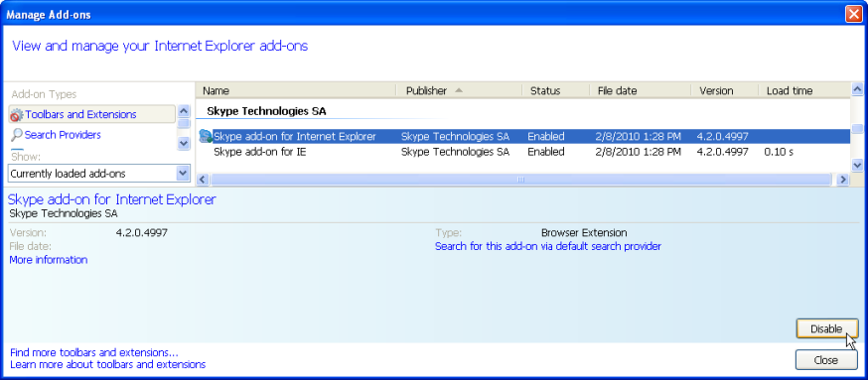Open Learn more about toolbars and extensions
Viewport: 868px width, 380px height.
(x=108, y=364)
